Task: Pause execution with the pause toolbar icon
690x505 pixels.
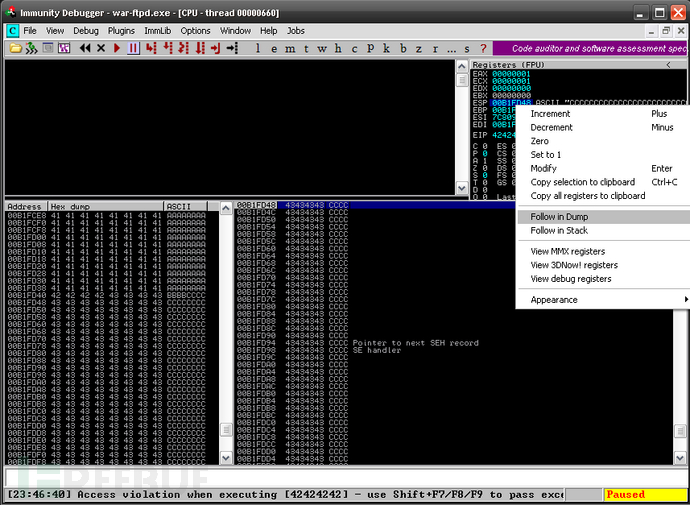Action: (134, 48)
